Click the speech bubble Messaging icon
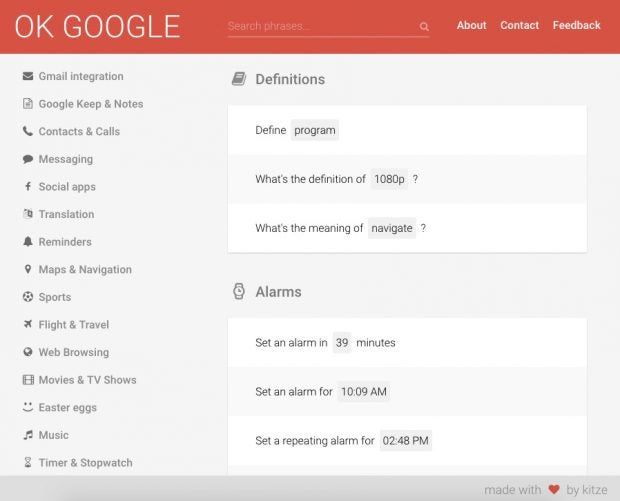Viewport: 620px width, 501px height. 28,159
